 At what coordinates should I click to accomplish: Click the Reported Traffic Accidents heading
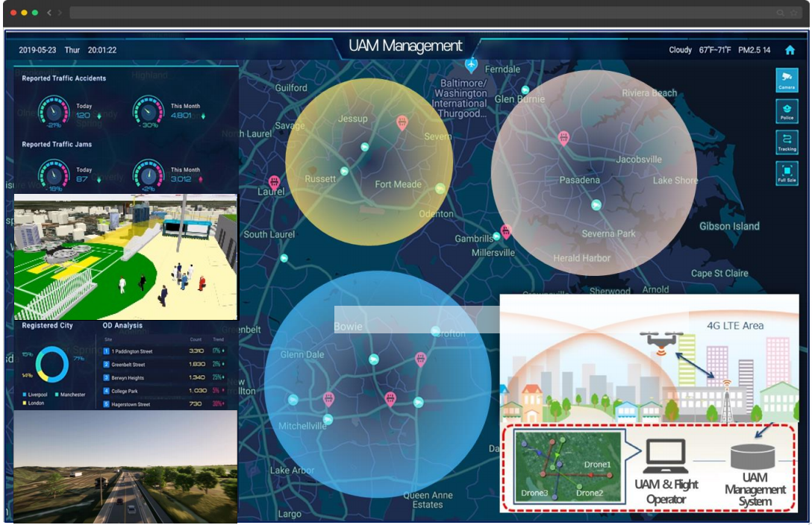[63, 78]
